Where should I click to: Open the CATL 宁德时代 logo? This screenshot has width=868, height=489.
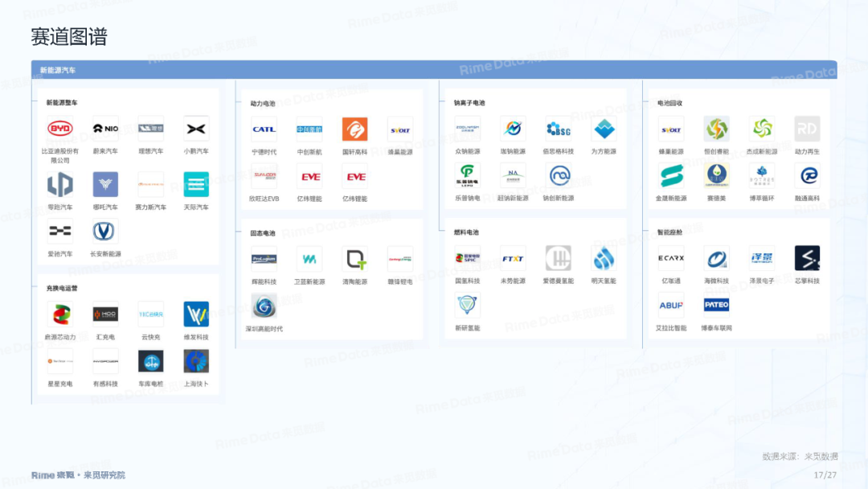[264, 129]
